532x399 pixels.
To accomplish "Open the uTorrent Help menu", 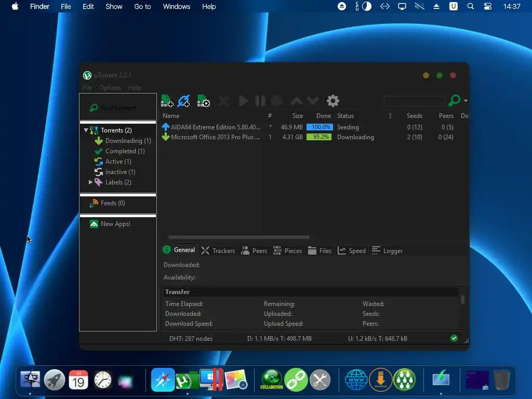I will (135, 87).
